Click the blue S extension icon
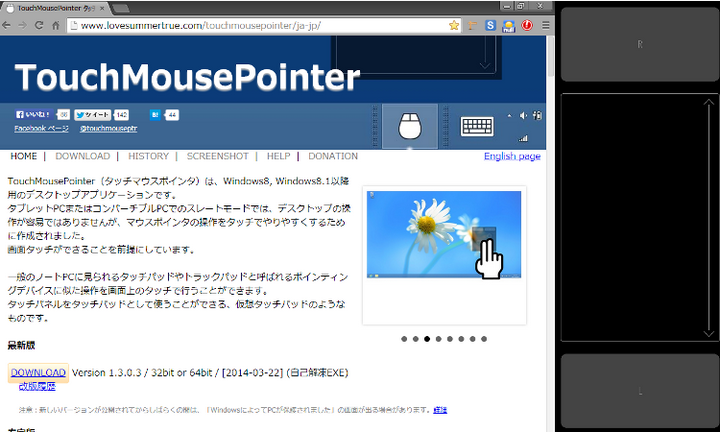Screen dimensions: 720x432 tap(491, 25)
